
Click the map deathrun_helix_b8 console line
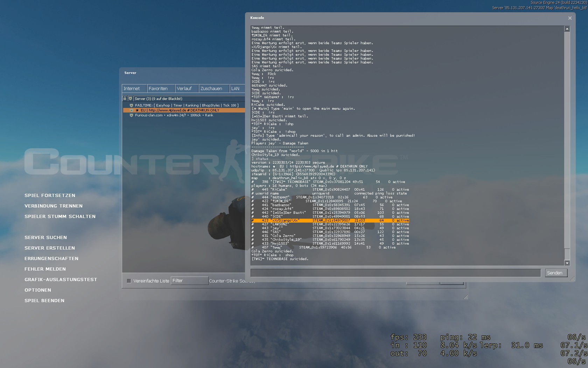299,178
